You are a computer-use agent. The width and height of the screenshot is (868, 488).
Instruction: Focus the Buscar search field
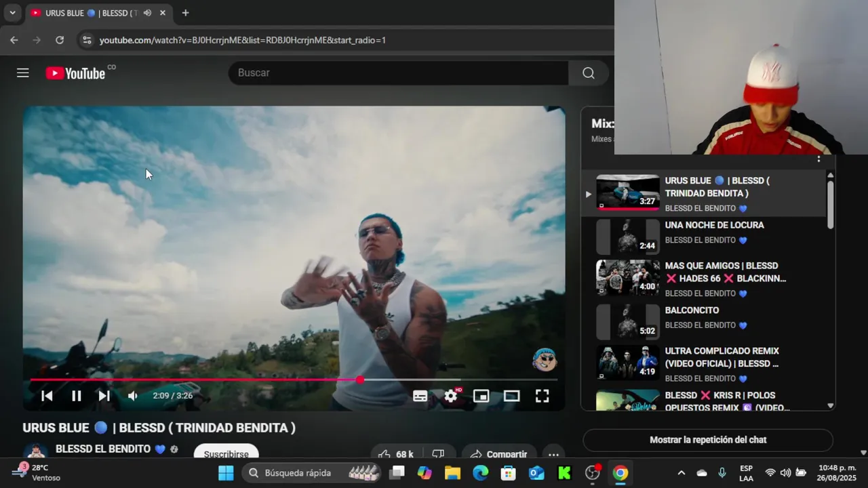[399, 73]
